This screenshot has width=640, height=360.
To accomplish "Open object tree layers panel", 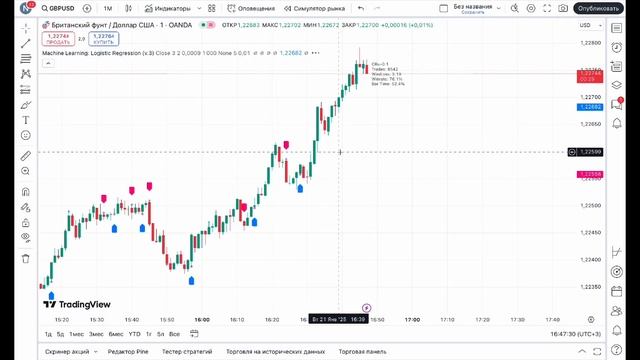I will point(616,85).
